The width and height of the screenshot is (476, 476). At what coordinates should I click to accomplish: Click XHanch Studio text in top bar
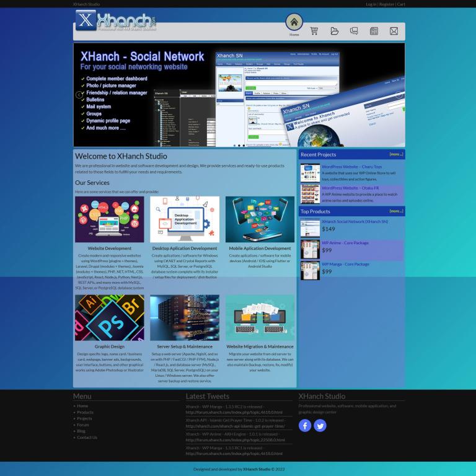click(87, 4)
